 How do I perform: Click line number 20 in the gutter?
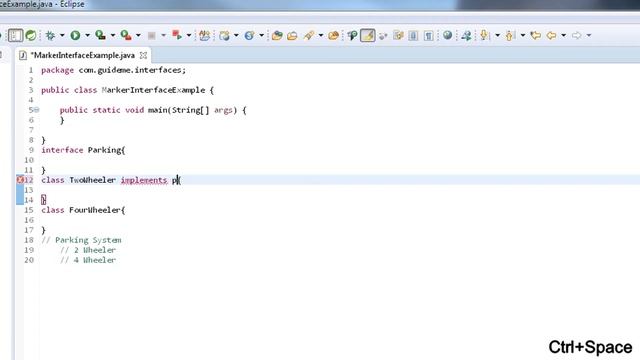click(x=29, y=260)
